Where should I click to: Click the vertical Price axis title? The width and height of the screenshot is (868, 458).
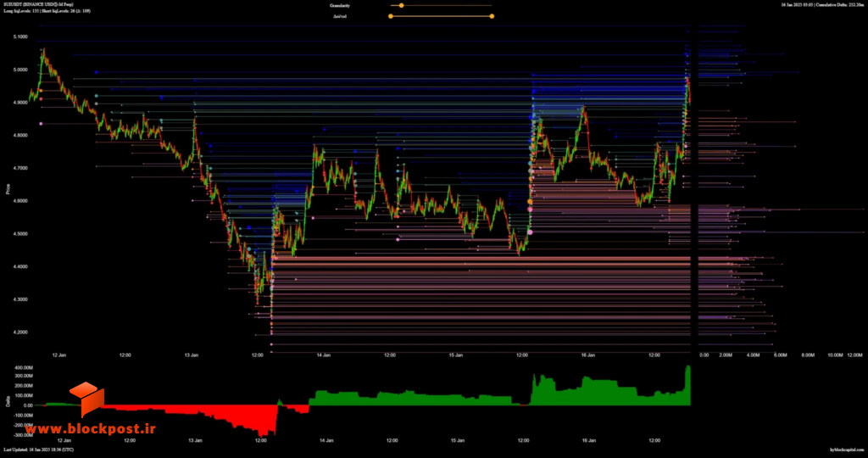coord(8,189)
